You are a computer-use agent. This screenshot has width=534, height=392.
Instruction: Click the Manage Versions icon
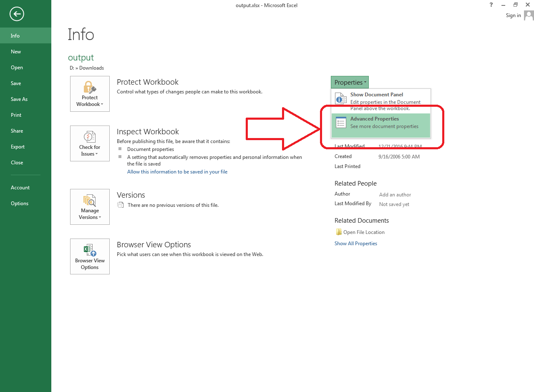point(90,200)
